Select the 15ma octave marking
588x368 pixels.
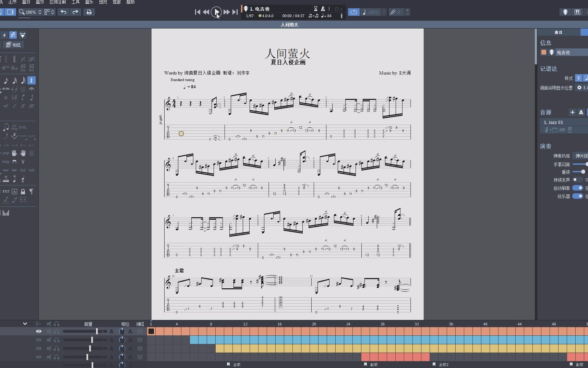(x=23, y=68)
